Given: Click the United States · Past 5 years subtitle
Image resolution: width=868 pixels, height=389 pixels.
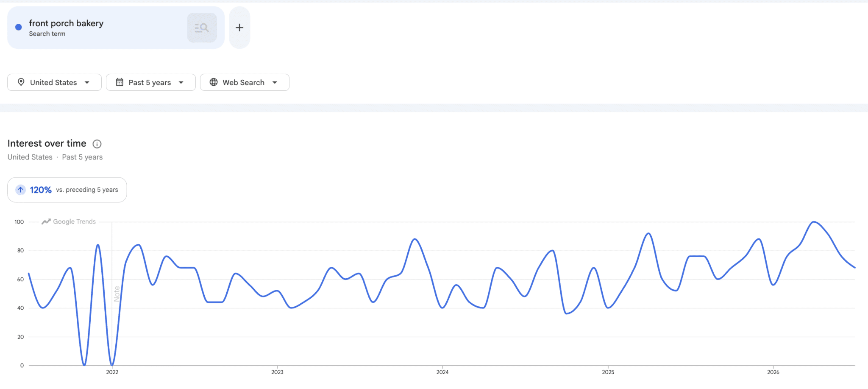Looking at the screenshot, I should point(55,157).
